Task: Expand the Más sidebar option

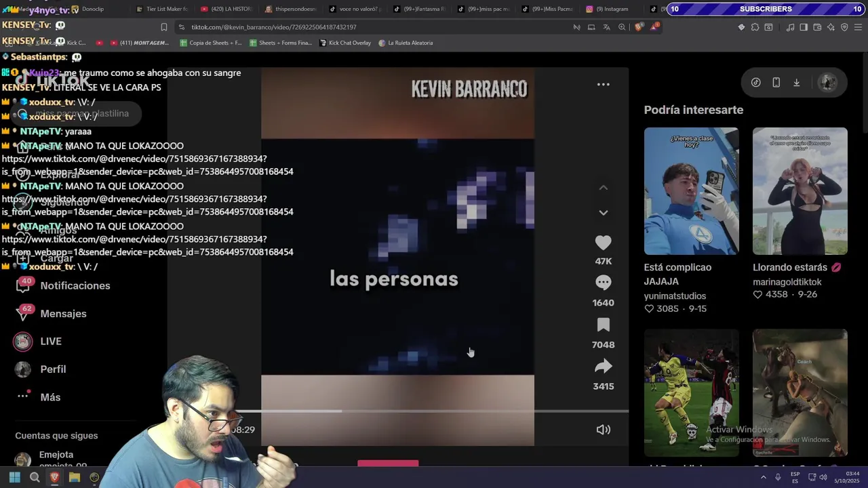Action: tap(38, 397)
